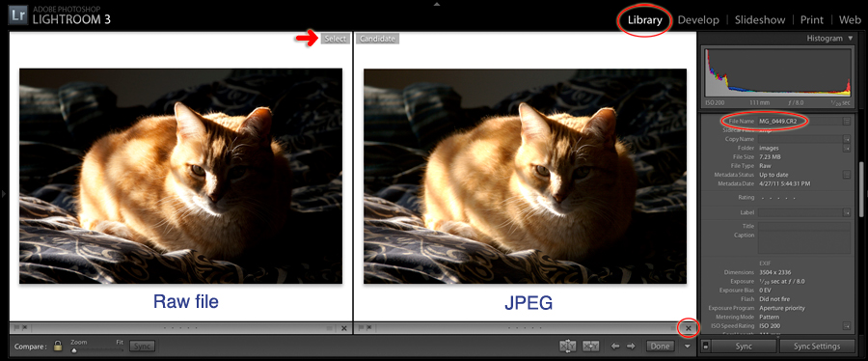Click the Sync Settings button
The image size is (868, 361).
point(817,347)
